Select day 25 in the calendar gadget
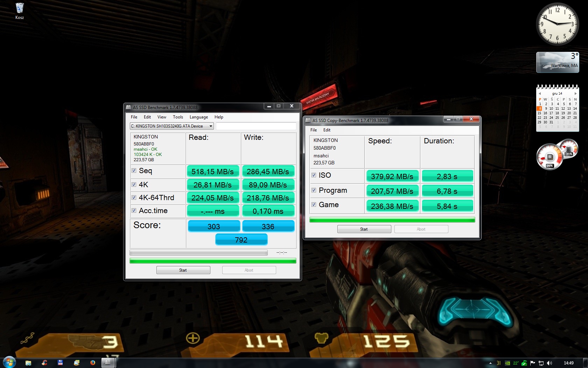Image resolution: width=588 pixels, height=368 pixels. click(x=557, y=117)
